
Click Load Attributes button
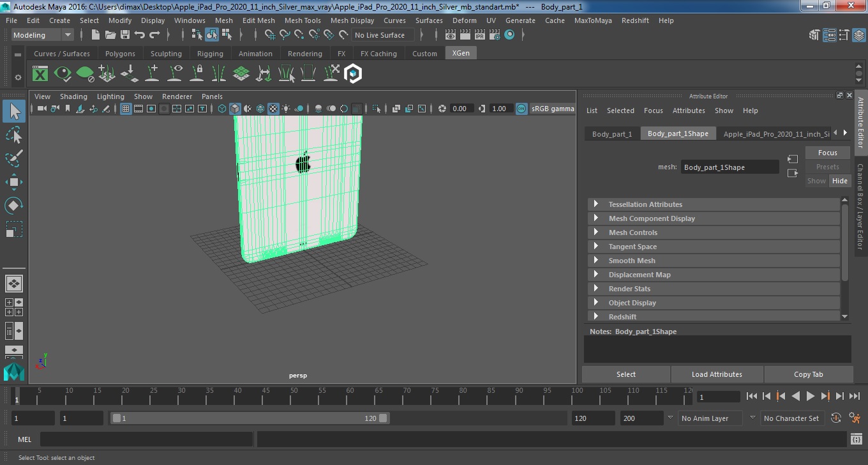(x=717, y=374)
